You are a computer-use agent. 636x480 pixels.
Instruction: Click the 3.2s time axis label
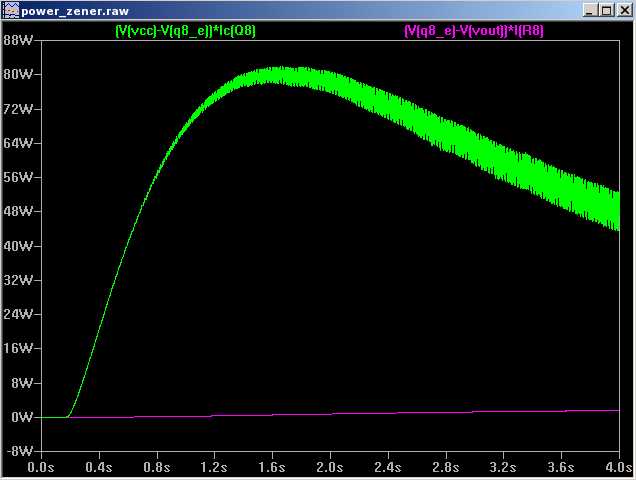pos(503,467)
